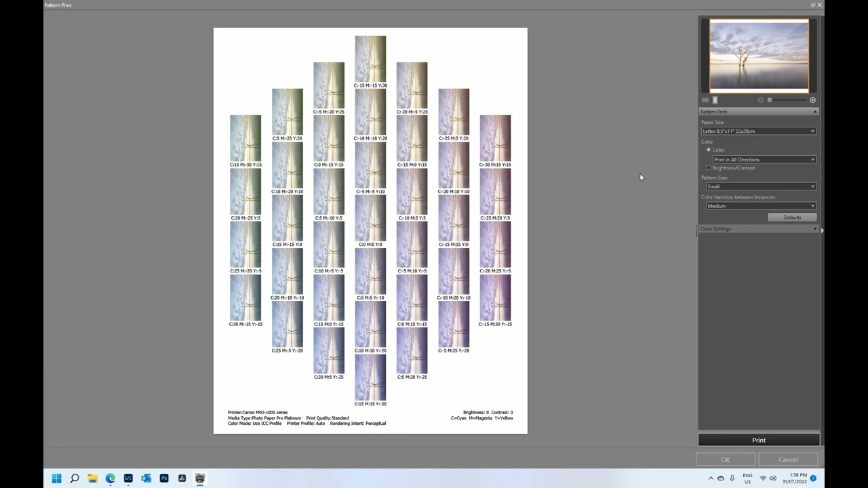Image resolution: width=868 pixels, height=488 pixels.
Task: Expand the Color Settings section
Action: (758, 229)
